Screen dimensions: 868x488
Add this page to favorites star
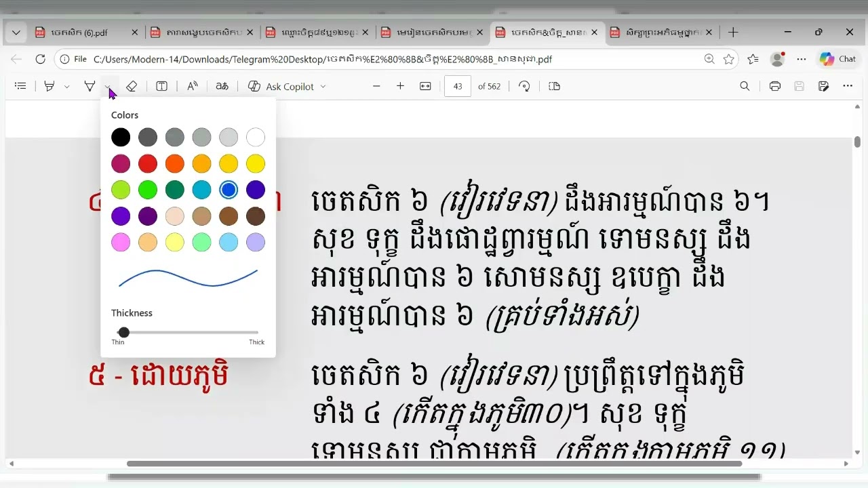pyautogui.click(x=729, y=59)
